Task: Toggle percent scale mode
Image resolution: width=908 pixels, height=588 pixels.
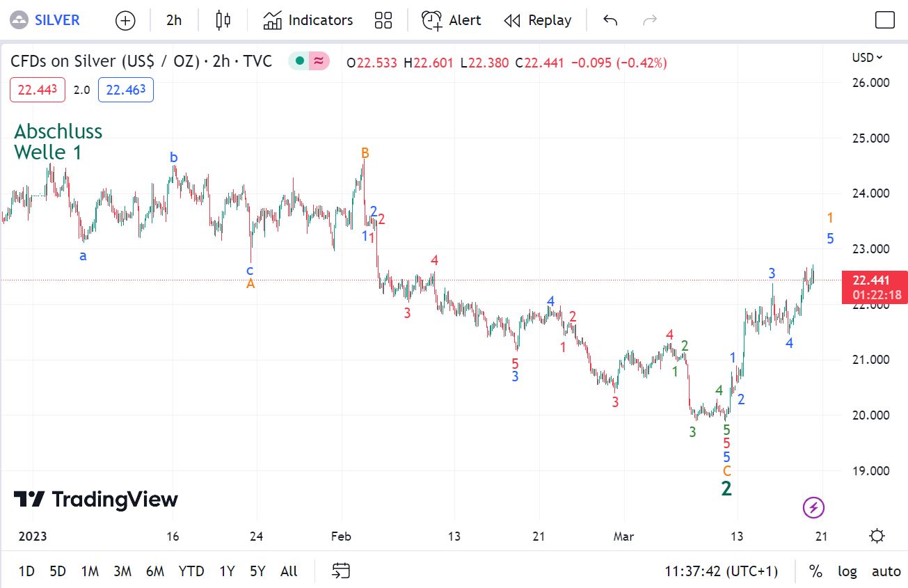Action: click(x=815, y=571)
